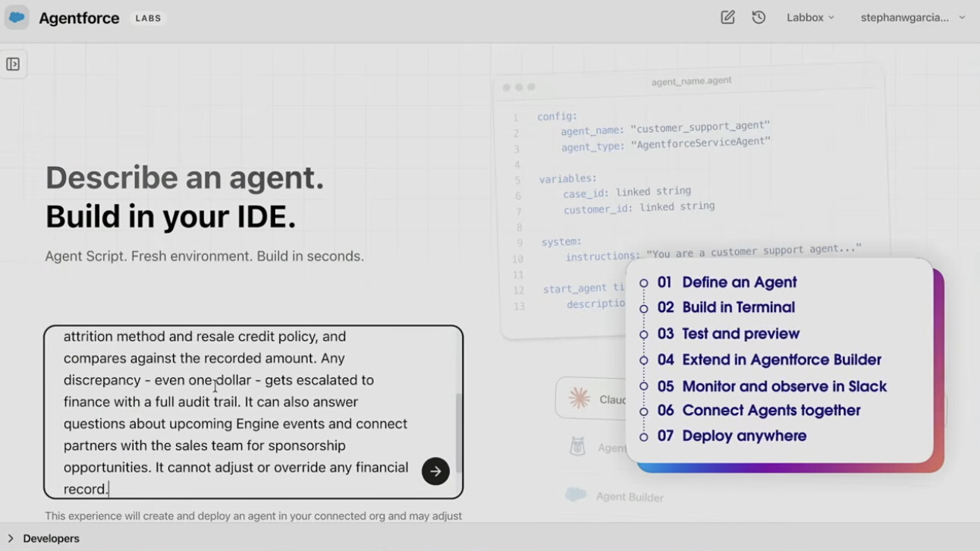The image size is (980, 551).
Task: Click the "variables:" code line
Action: (x=568, y=179)
